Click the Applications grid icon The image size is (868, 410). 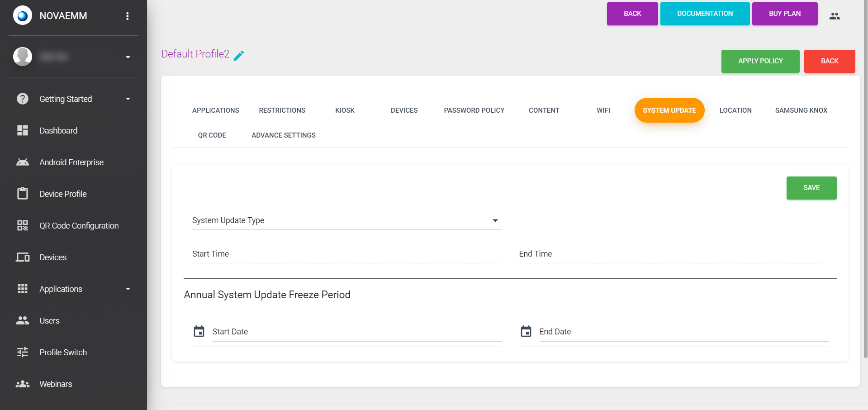[23, 289]
